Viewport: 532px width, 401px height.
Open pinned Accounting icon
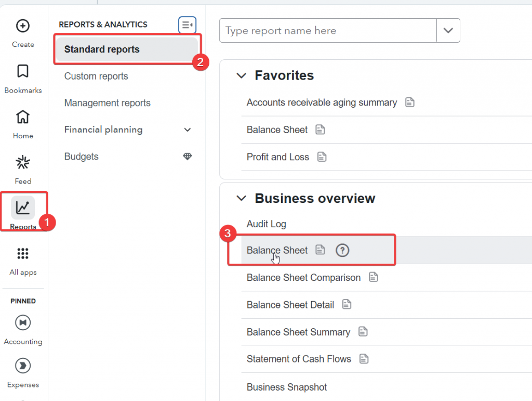pos(23,323)
